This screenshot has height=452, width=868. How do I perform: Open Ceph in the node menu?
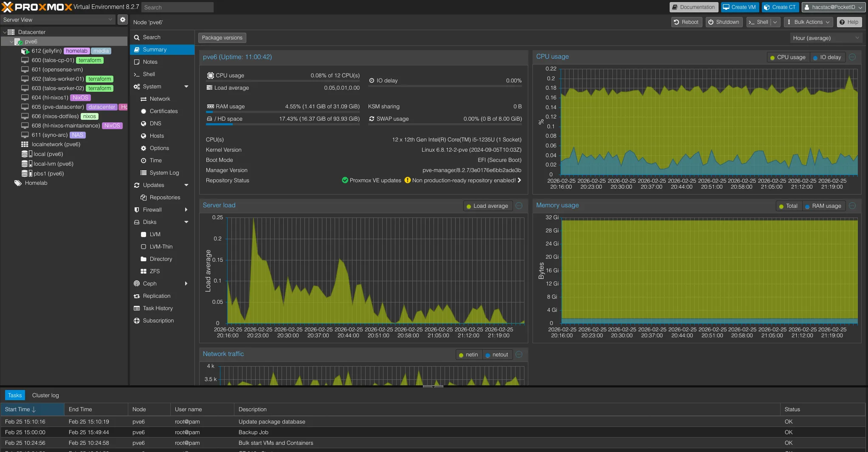tap(149, 284)
